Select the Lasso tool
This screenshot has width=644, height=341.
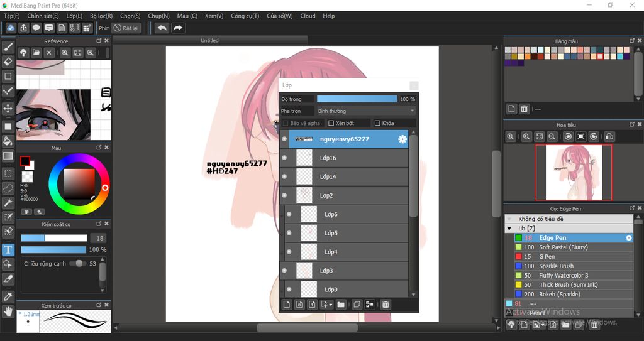(x=8, y=188)
